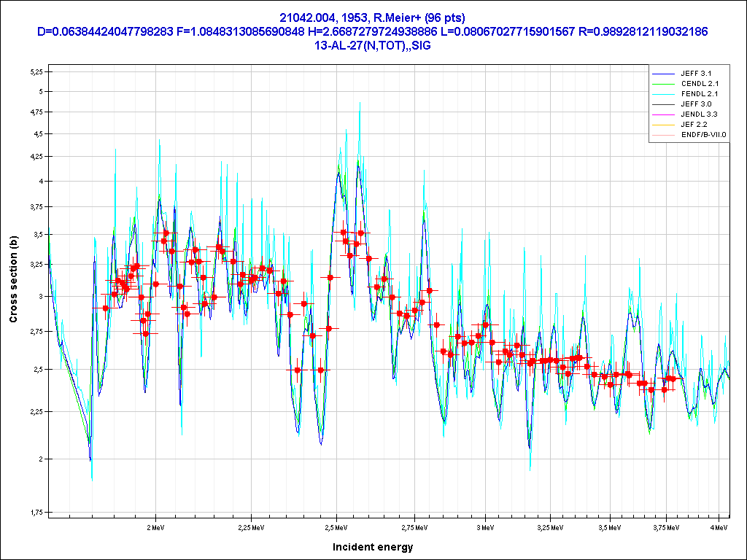Click the 5,25 y-axis tick label
747x560 pixels.
(x=34, y=71)
